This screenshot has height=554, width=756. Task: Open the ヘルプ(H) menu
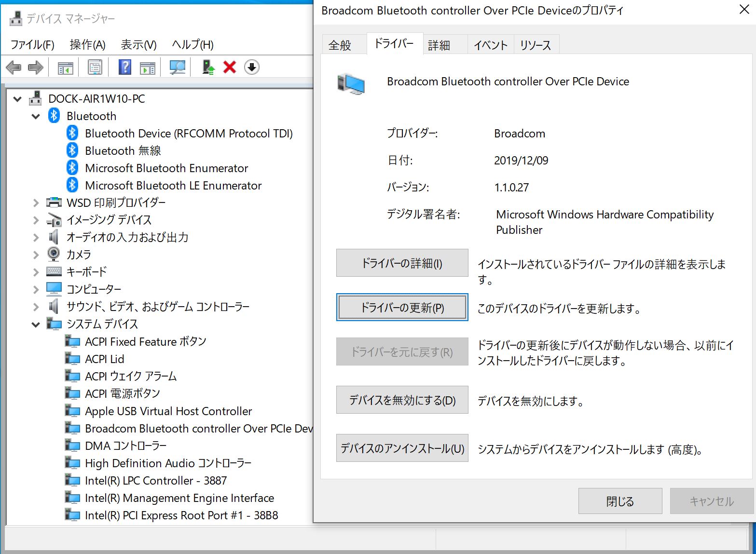(192, 45)
